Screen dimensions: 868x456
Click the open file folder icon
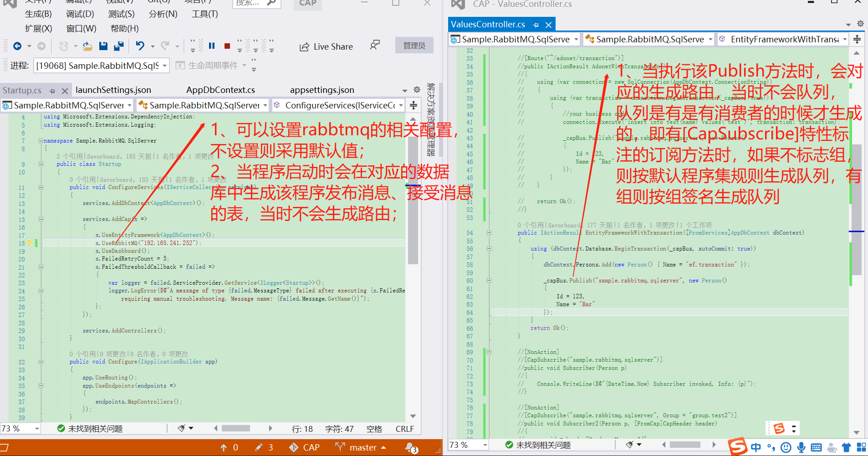pos(88,46)
